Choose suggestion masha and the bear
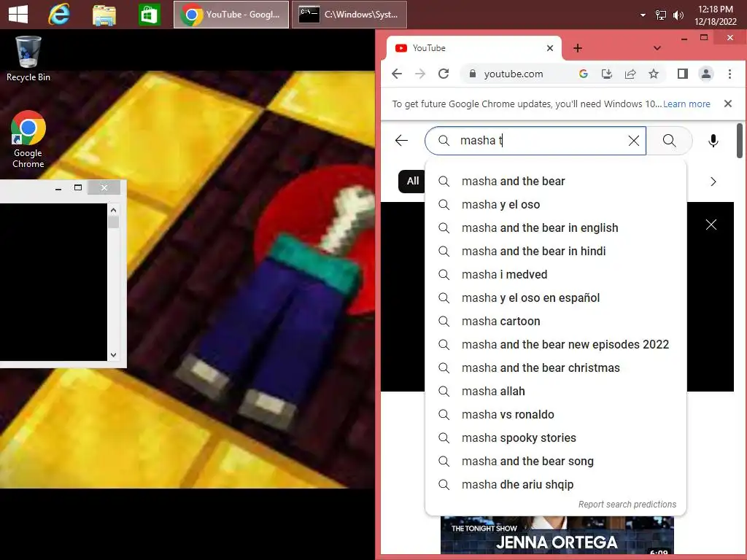This screenshot has height=560, width=747. (555, 181)
